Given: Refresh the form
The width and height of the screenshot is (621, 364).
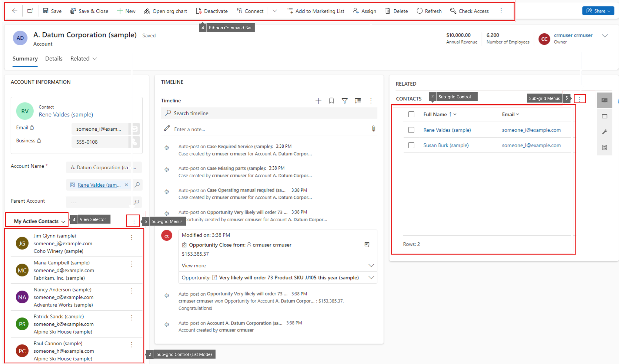Looking at the screenshot, I should [x=429, y=11].
